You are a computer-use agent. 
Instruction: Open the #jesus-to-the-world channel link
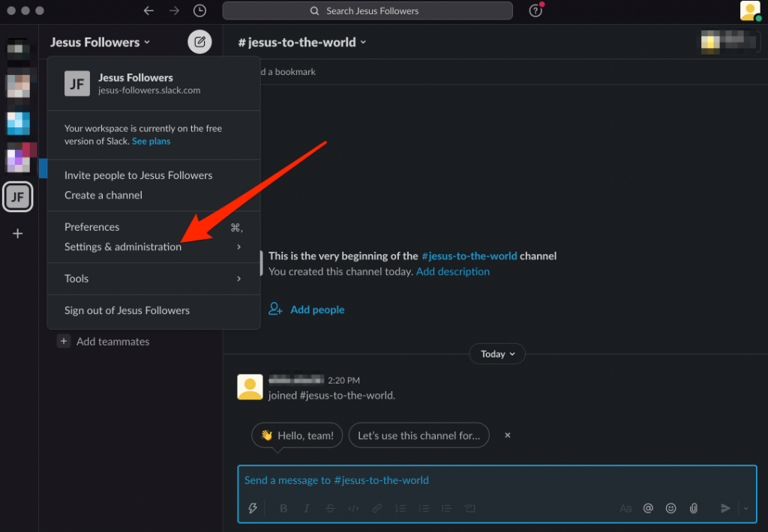coord(469,256)
